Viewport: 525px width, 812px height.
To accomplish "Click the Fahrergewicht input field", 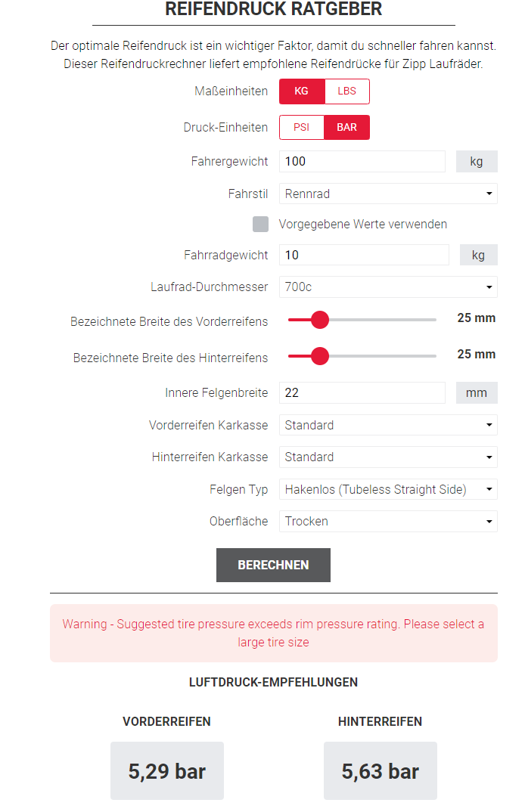I will coord(362,161).
